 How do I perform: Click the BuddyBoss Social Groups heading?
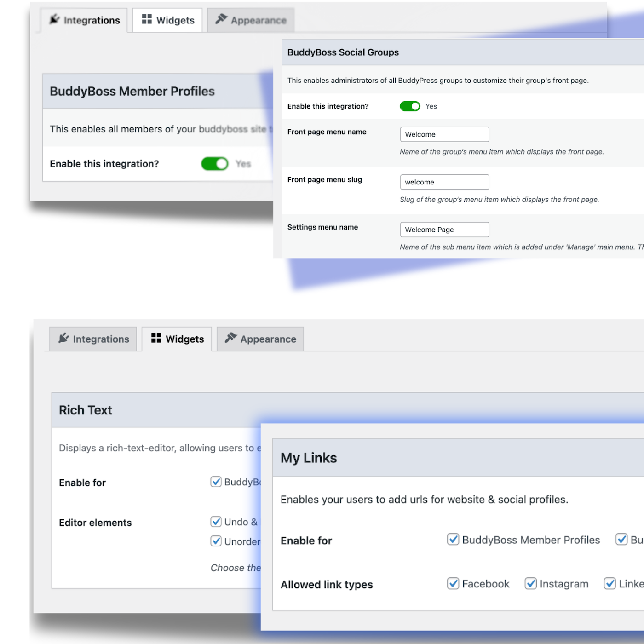343,52
